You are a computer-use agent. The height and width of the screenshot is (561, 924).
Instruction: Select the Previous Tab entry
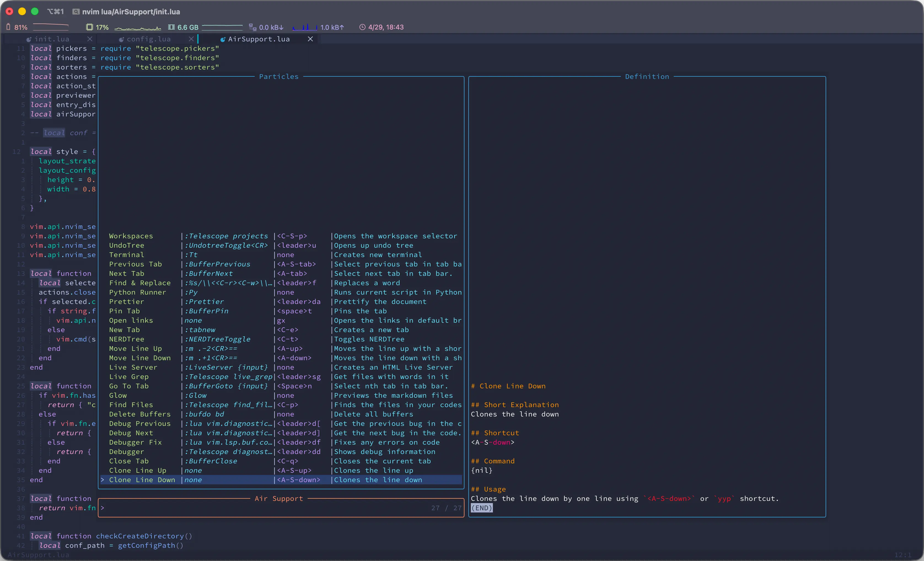281,264
